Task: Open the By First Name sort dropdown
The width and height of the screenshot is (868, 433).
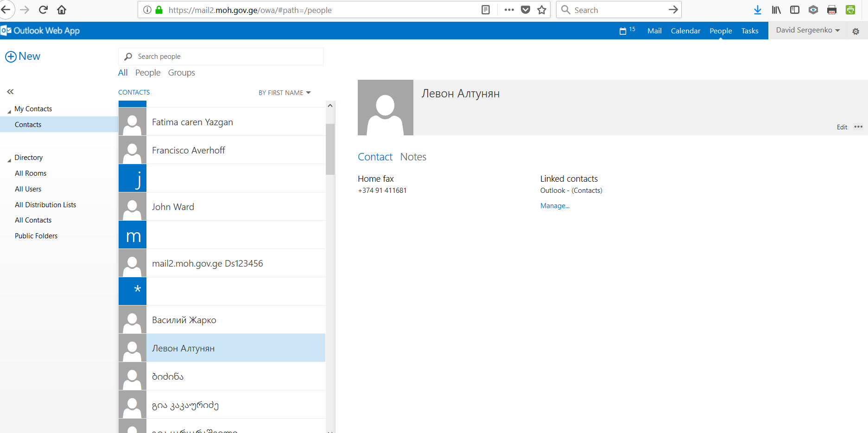Action: point(285,93)
